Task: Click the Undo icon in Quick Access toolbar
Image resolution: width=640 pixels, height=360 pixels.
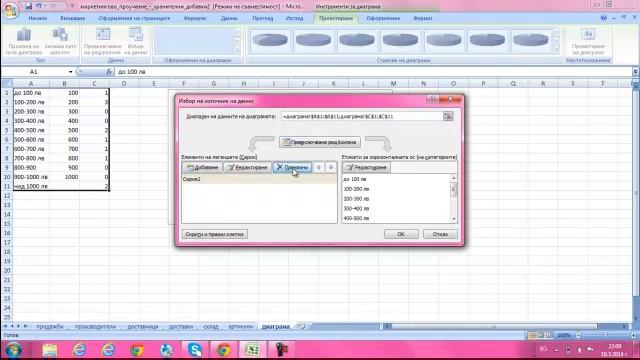Action: tap(39, 6)
